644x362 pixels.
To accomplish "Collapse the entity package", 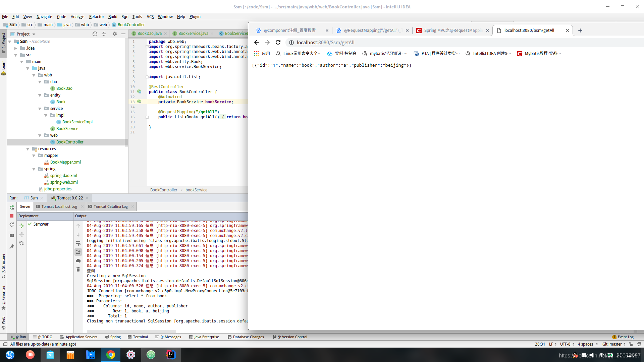I will point(40,95).
